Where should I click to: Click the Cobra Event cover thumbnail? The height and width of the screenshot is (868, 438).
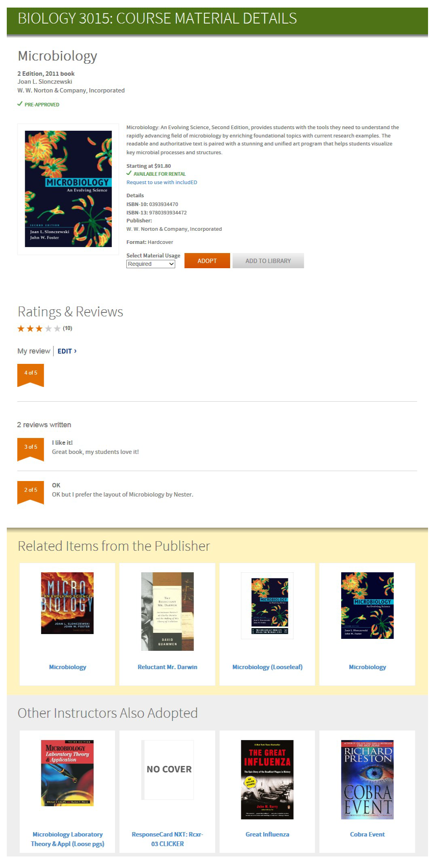(x=367, y=780)
